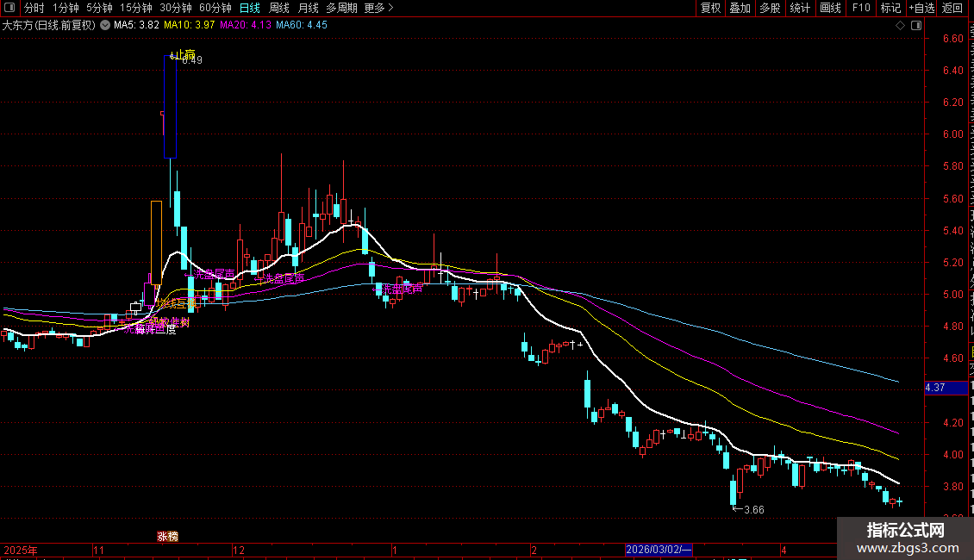Click the diamond marker icon
Viewport: 974px width, 560px height.
[x=900, y=26]
